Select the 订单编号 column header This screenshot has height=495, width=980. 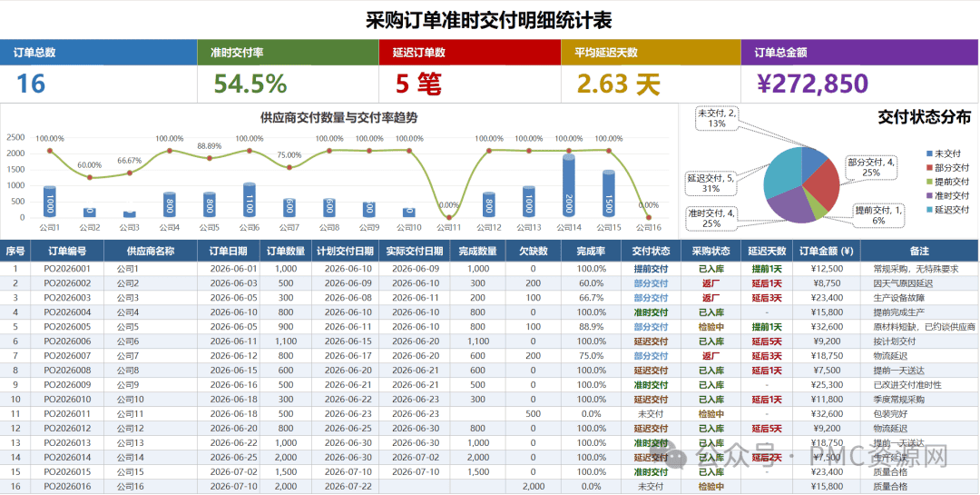click(x=67, y=251)
